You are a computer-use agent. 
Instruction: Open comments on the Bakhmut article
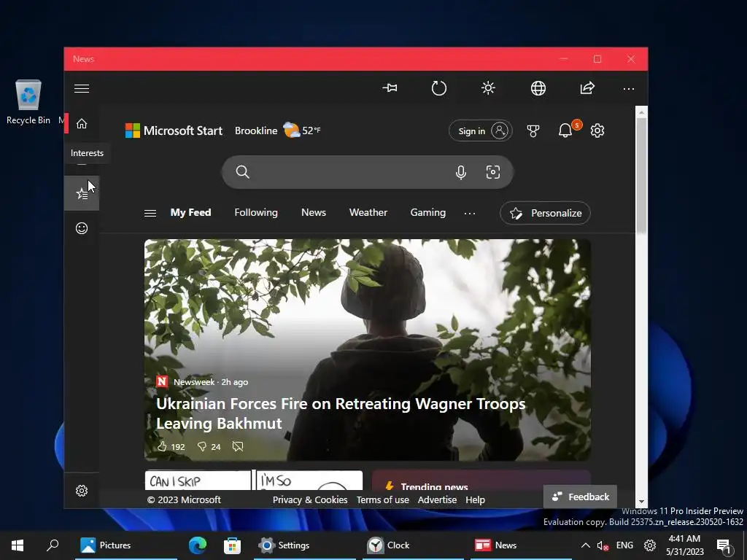[x=238, y=446]
